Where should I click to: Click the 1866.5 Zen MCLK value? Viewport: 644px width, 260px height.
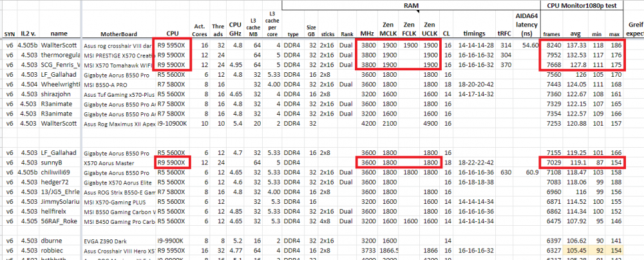pyautogui.click(x=389, y=250)
